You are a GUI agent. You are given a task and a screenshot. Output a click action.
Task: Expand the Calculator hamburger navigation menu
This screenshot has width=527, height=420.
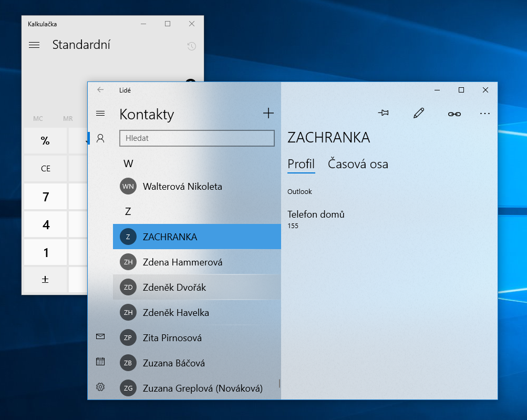[x=34, y=45]
